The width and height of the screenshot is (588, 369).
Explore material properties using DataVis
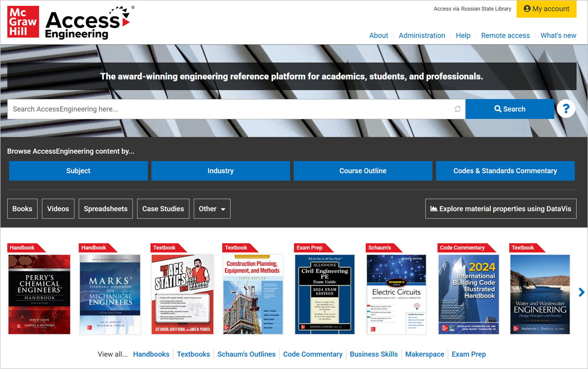tap(501, 208)
